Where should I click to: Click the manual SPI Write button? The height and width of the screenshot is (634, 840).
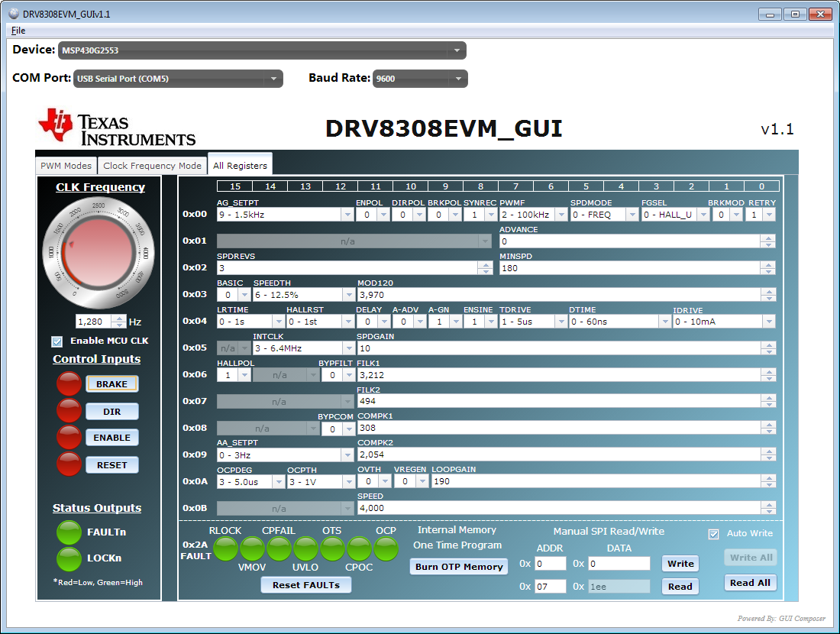[x=680, y=564]
